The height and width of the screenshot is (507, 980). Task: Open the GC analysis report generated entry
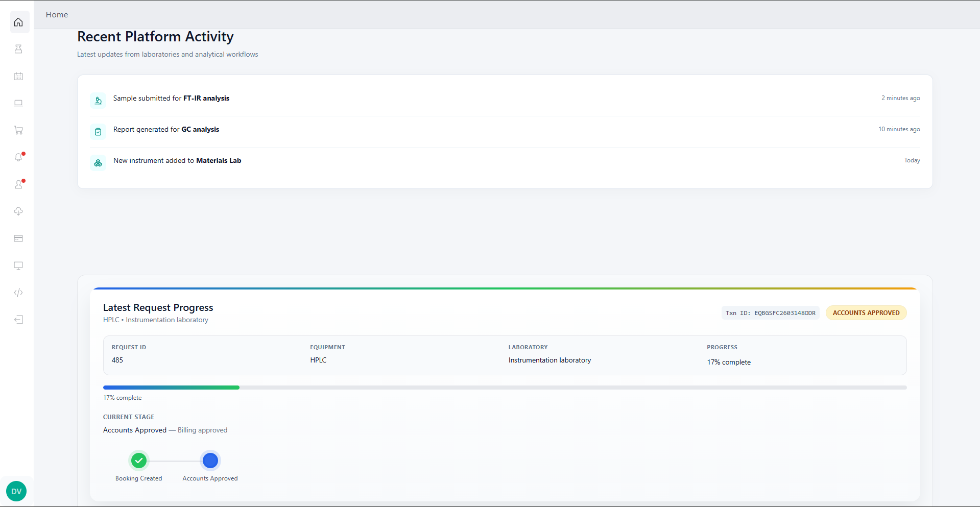coord(166,130)
